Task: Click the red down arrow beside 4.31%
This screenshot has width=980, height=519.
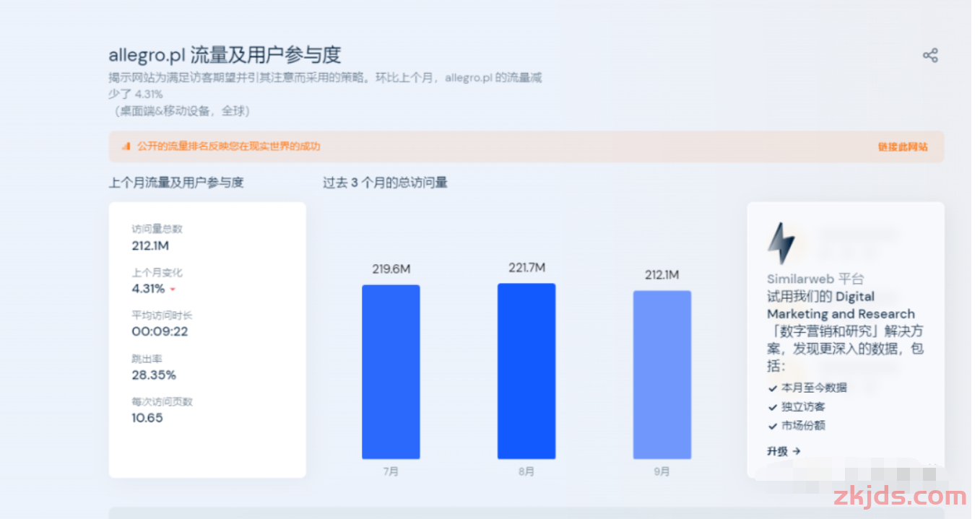Action: (x=173, y=289)
